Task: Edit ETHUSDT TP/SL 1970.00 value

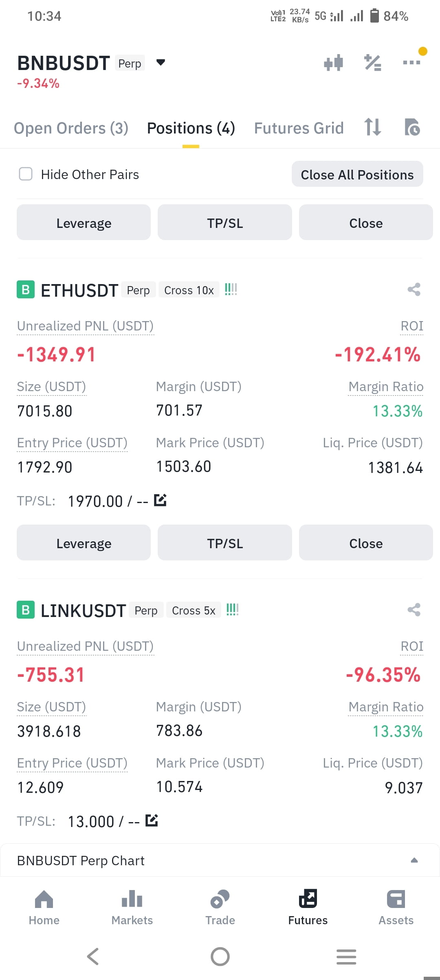Action: coord(160,500)
